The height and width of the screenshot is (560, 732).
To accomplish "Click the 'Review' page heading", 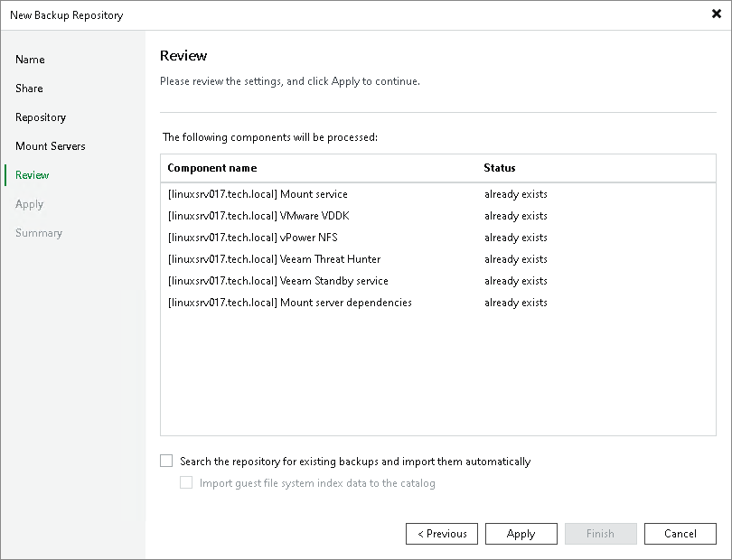I will click(183, 55).
